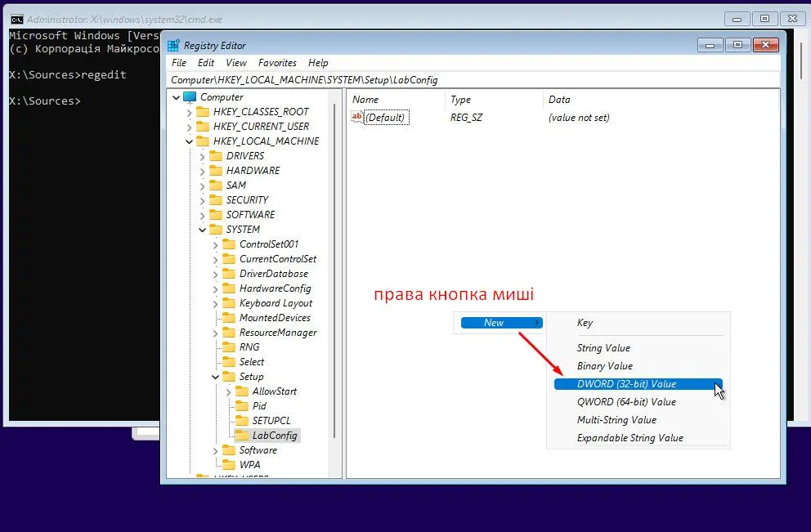811x532 pixels.
Task: Select the WPA key
Action: click(x=250, y=465)
